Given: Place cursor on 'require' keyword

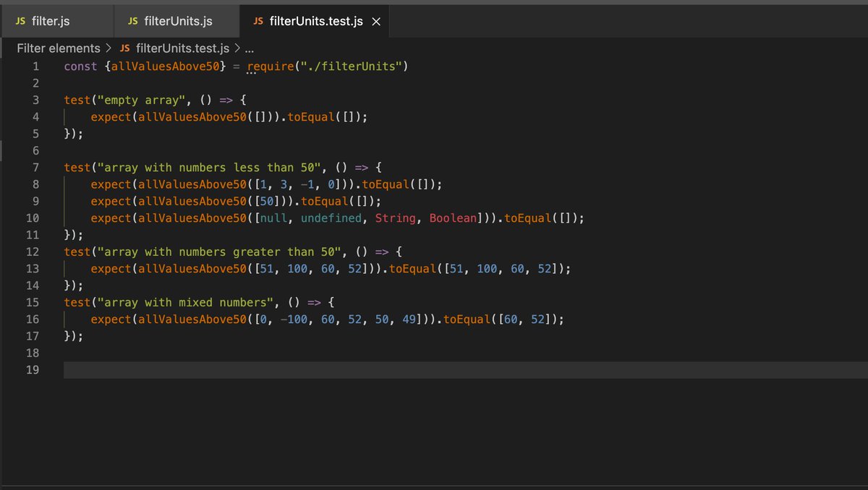Looking at the screenshot, I should pos(271,66).
